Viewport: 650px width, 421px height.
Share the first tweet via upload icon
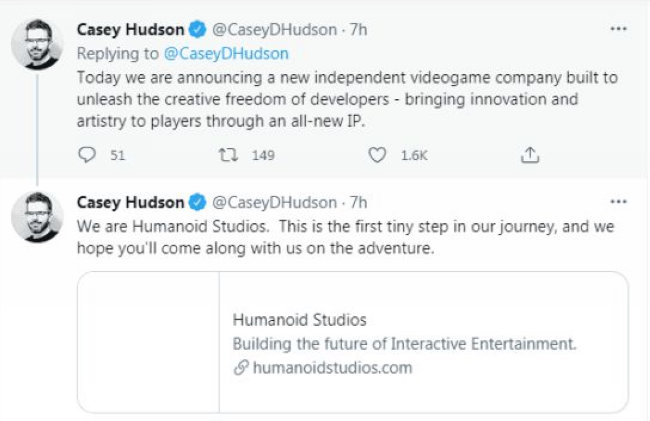[530, 155]
